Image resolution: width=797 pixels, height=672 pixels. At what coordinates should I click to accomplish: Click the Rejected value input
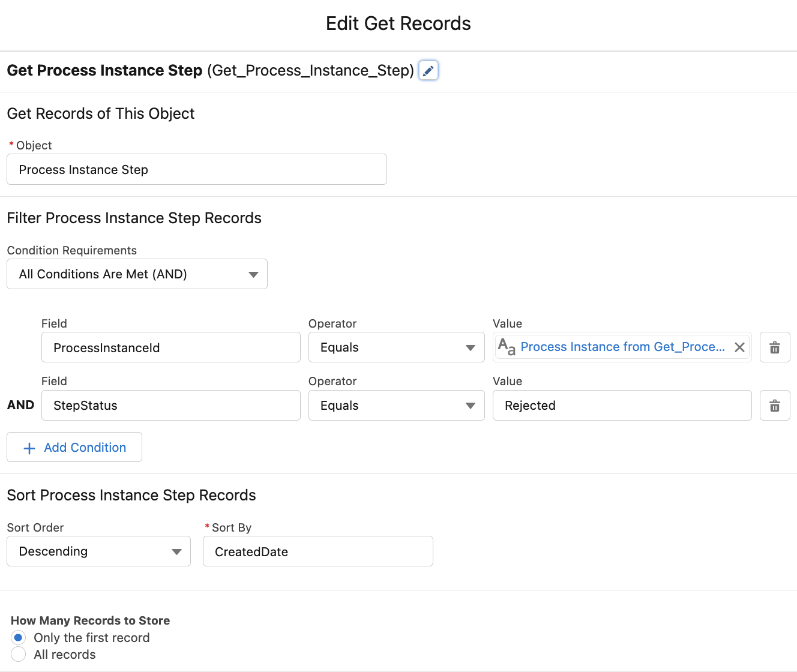[x=622, y=405]
